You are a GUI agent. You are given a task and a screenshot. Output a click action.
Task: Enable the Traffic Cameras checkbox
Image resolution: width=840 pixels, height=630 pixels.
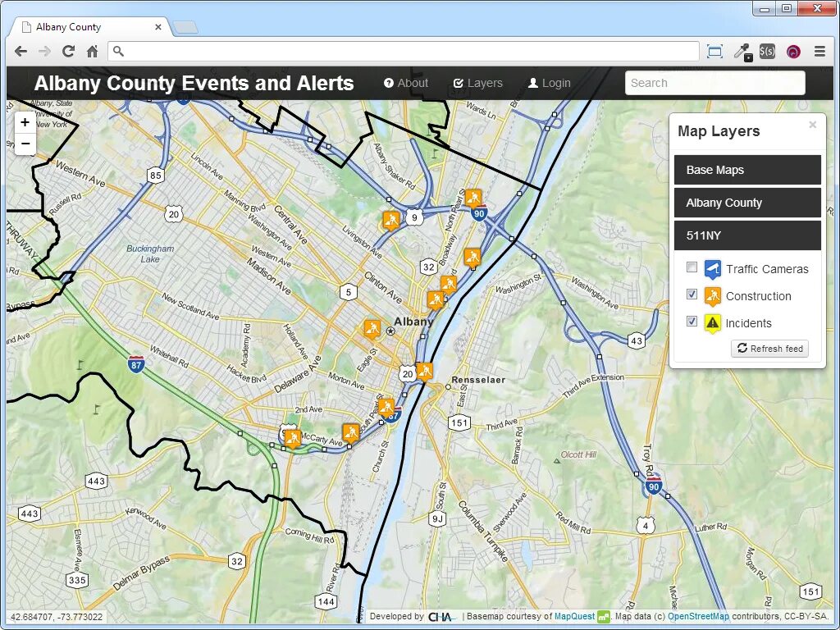(692, 267)
